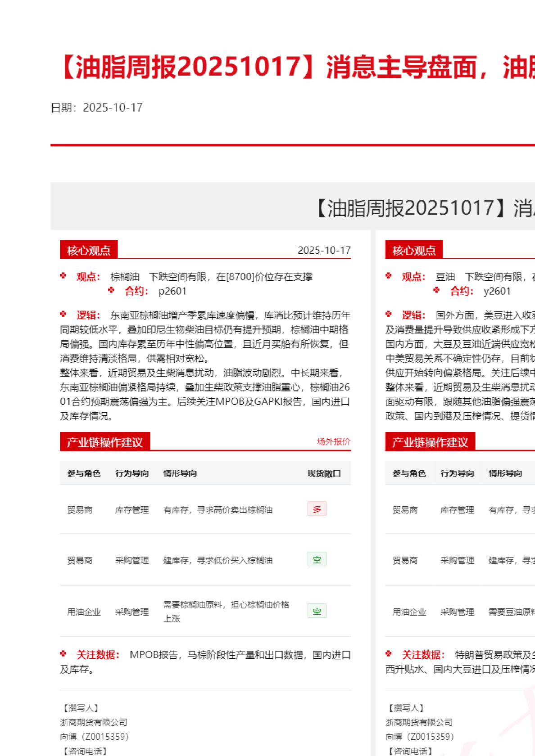
Task: Click the red 多 tag in 库存管理 row
Action: pos(317,509)
